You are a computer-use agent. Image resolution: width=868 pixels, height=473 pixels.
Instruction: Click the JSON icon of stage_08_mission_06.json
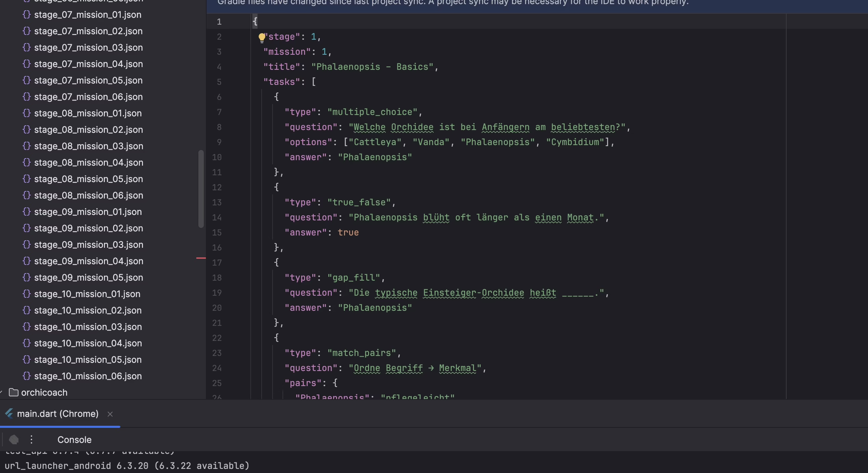point(27,195)
